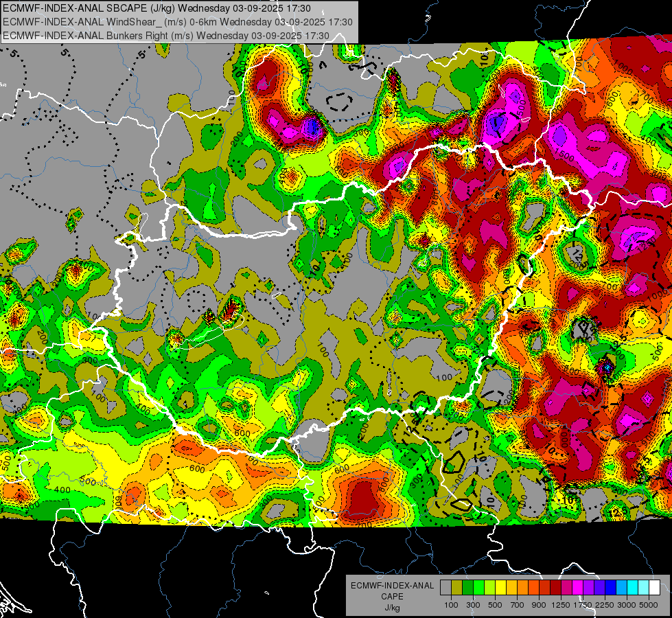Select the Bunkers Right (m/s) header line
This screenshot has width=672, height=618.
166,36
